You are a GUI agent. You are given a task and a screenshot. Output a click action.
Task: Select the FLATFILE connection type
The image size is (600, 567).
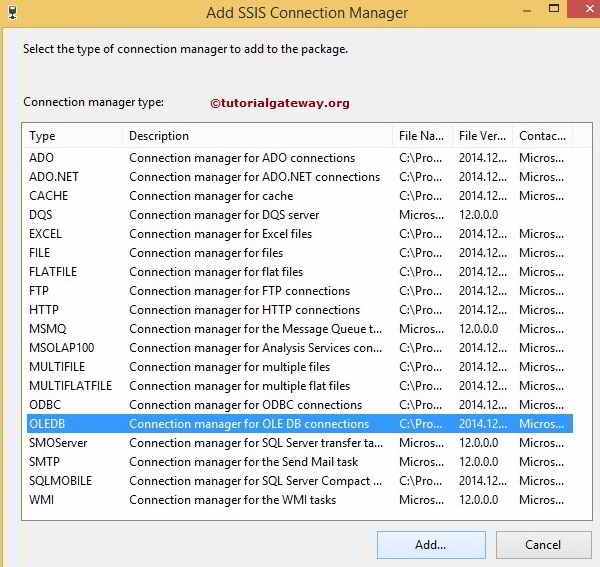coord(300,272)
